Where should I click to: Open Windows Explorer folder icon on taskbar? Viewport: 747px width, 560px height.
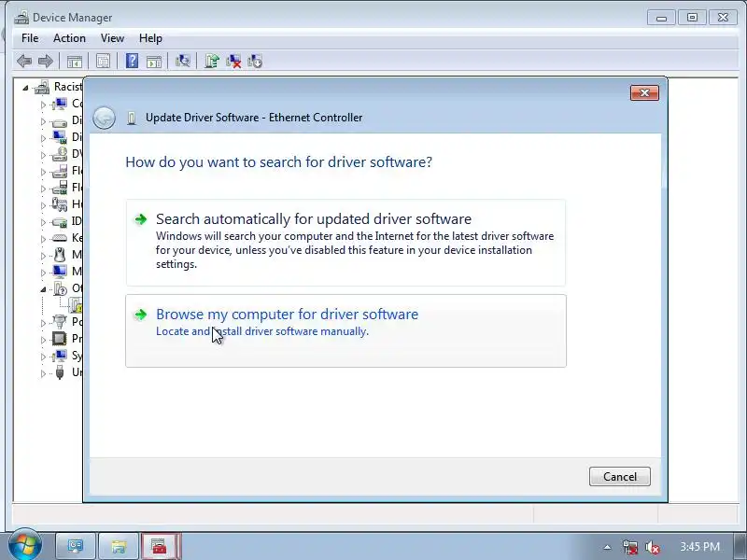point(119,546)
